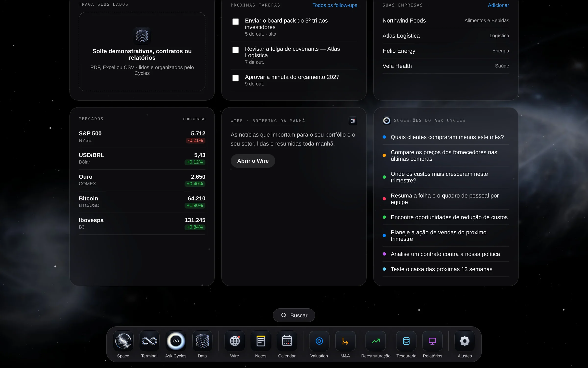This screenshot has width=588, height=368.
Task: Open the Relatórios dock icon
Action: coord(432,341)
